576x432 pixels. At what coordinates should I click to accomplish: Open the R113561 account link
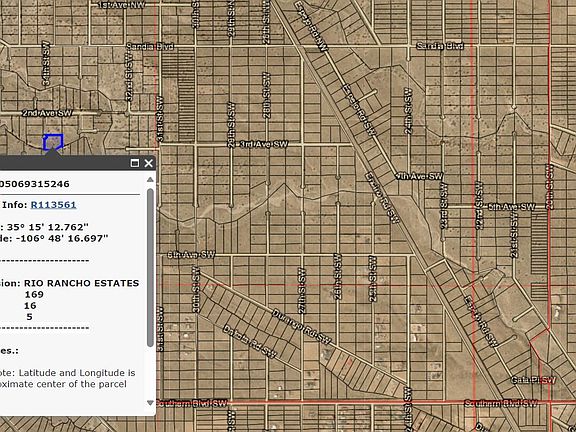tap(54, 205)
